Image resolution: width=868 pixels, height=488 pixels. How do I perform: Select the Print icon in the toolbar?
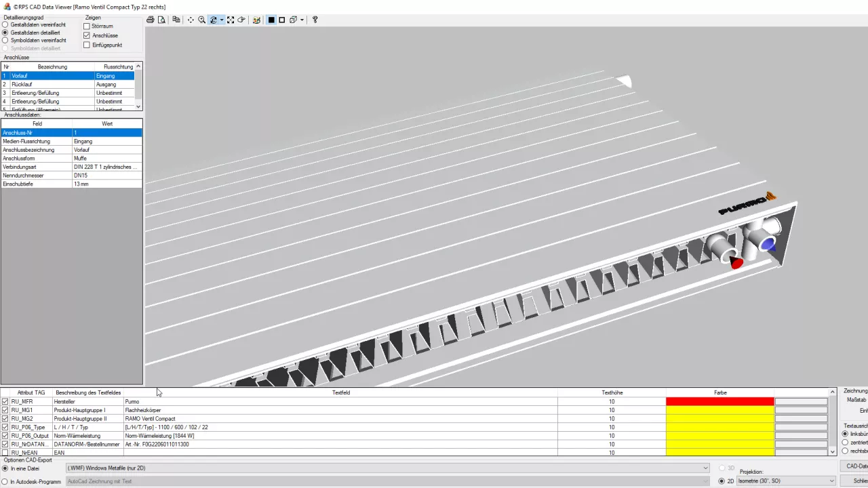[x=151, y=20]
